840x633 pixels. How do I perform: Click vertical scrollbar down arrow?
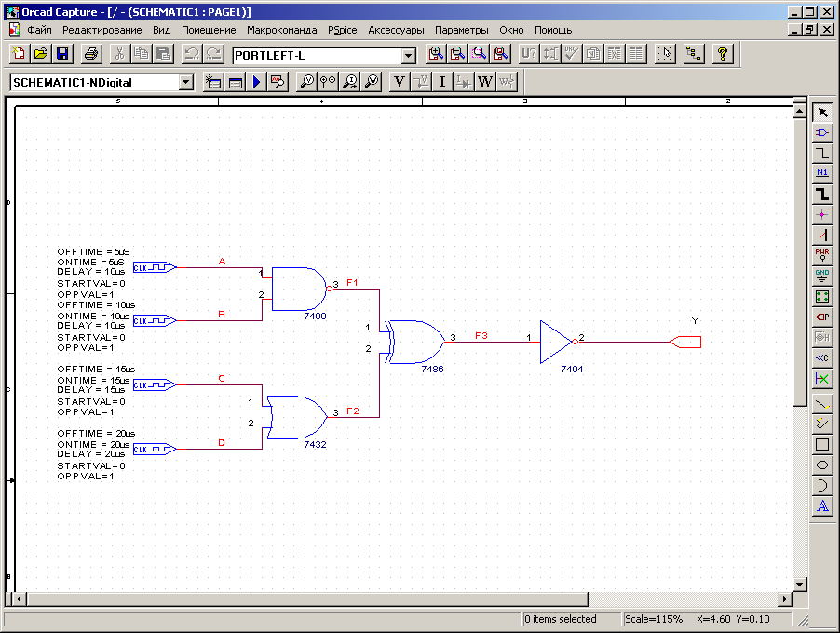click(x=799, y=585)
